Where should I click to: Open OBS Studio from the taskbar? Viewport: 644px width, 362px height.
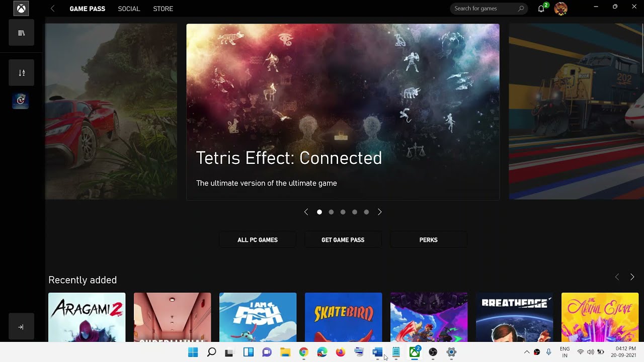click(x=433, y=352)
